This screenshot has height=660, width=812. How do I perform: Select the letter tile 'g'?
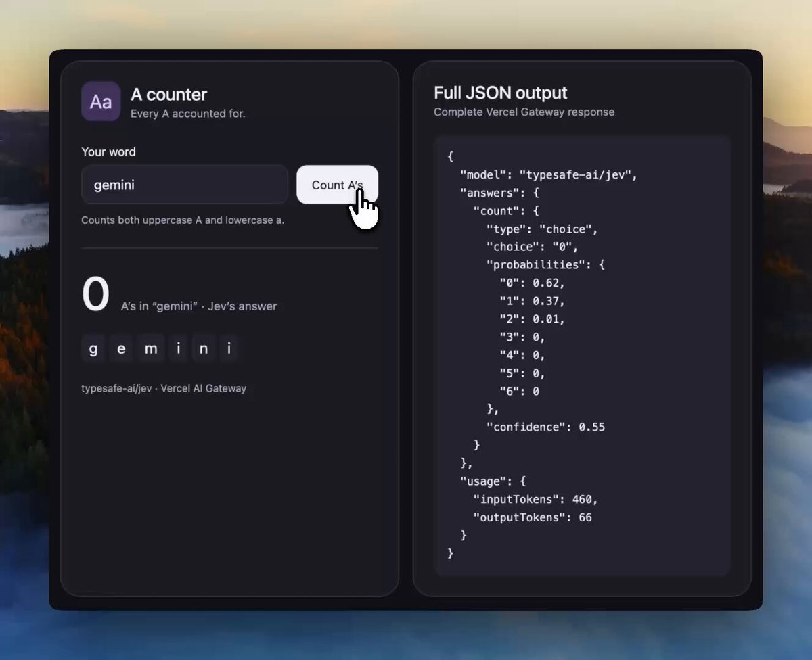(x=93, y=349)
